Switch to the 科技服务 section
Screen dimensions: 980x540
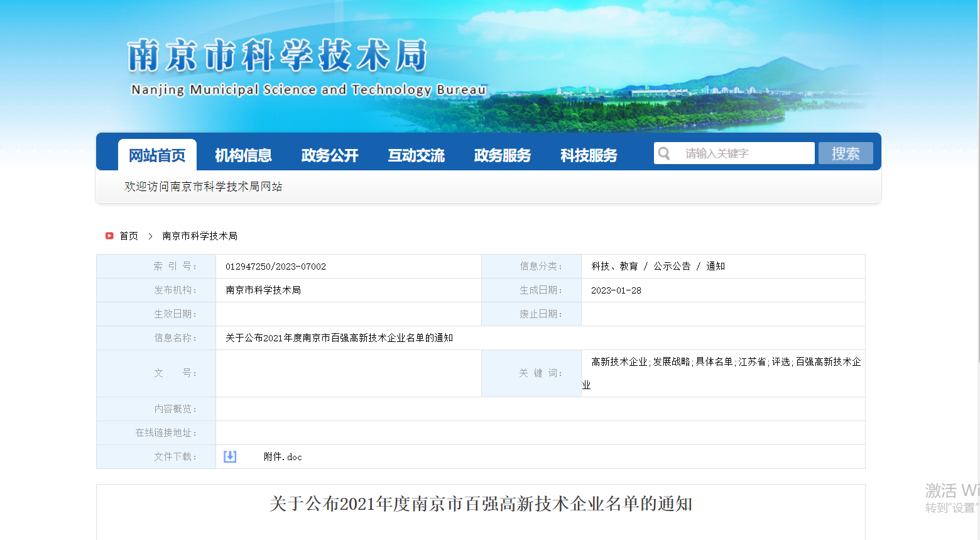pos(589,155)
